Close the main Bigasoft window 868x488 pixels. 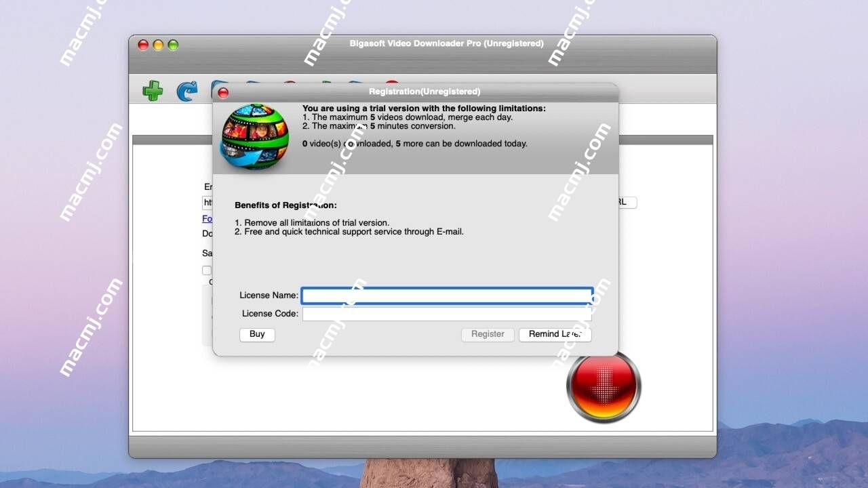point(143,45)
